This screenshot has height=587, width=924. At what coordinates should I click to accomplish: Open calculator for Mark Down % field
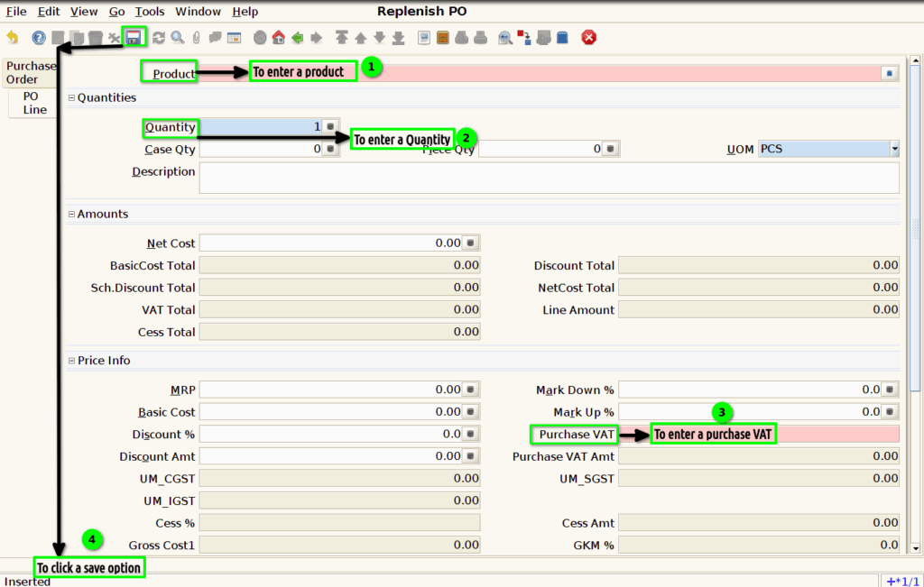[x=890, y=390]
